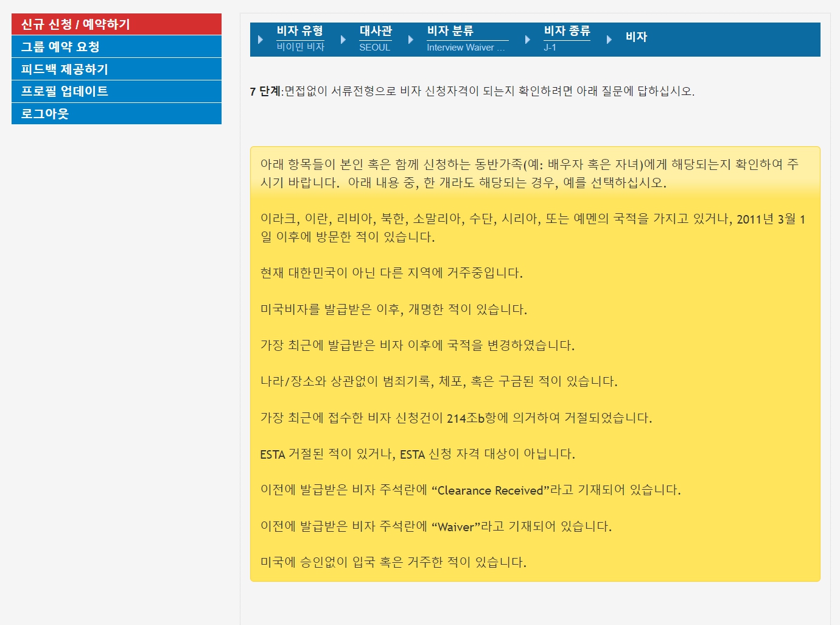Image resolution: width=840 pixels, height=625 pixels.
Task: Click the 7 단계 instruction line
Action: click(472, 91)
